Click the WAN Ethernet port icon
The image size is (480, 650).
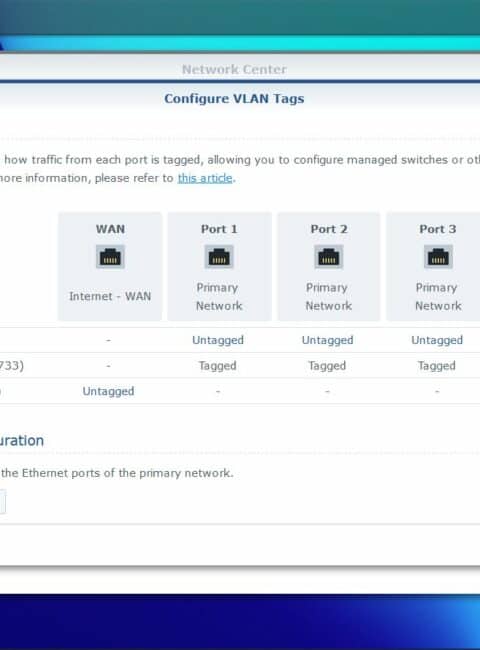point(110,257)
